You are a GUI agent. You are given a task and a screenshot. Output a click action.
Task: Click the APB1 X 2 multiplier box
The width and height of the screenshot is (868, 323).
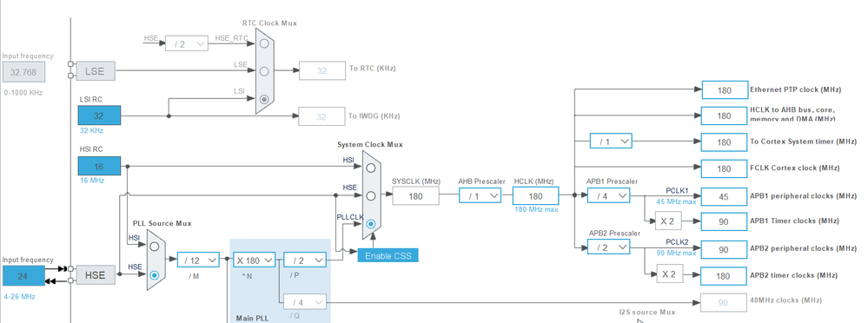[x=668, y=221]
